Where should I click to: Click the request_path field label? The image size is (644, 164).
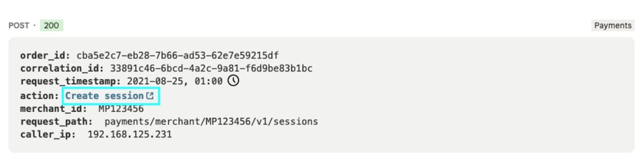click(56, 122)
